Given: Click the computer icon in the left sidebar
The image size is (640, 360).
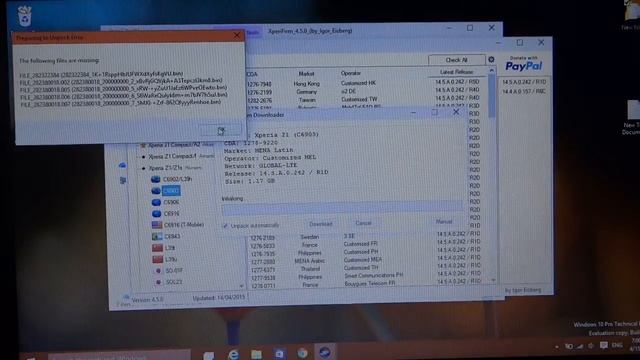Looking at the screenshot, I should point(123,180).
